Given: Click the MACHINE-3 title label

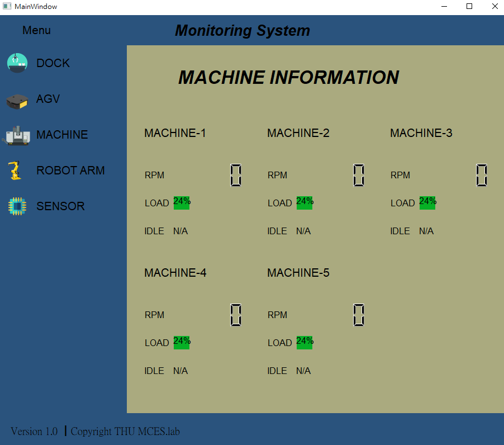Looking at the screenshot, I should [421, 132].
